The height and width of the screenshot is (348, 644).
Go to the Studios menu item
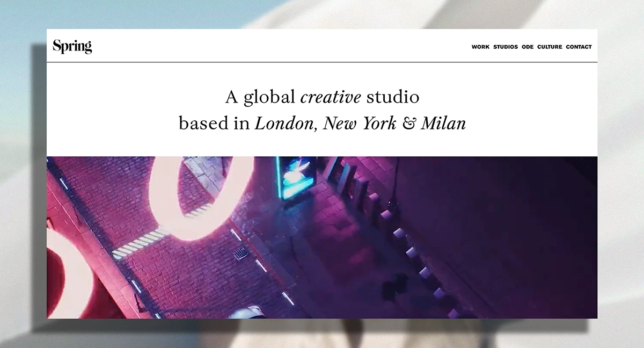tap(506, 47)
